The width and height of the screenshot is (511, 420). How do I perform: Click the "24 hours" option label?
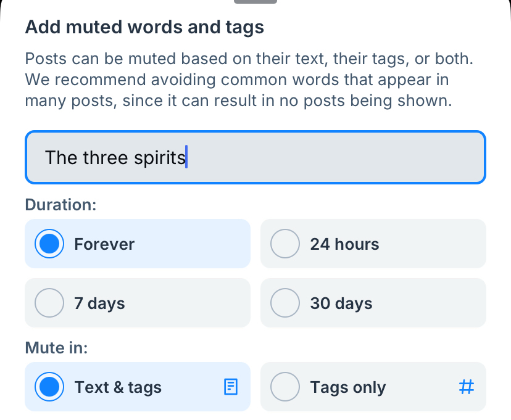coord(344,244)
